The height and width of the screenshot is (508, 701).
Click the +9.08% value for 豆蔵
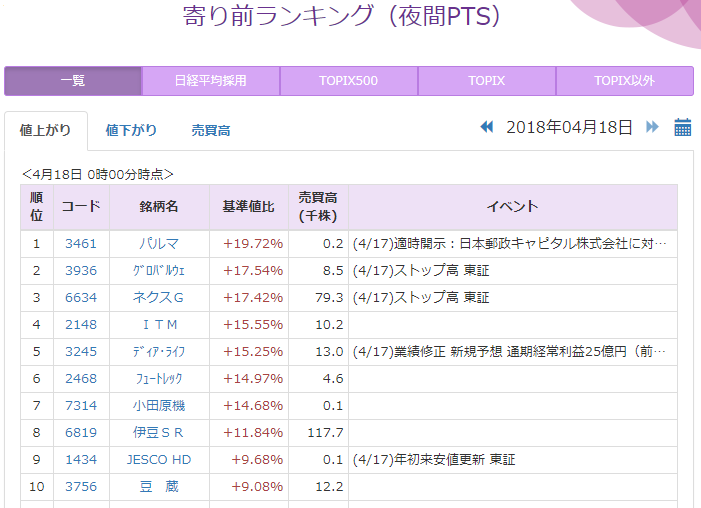(x=257, y=487)
